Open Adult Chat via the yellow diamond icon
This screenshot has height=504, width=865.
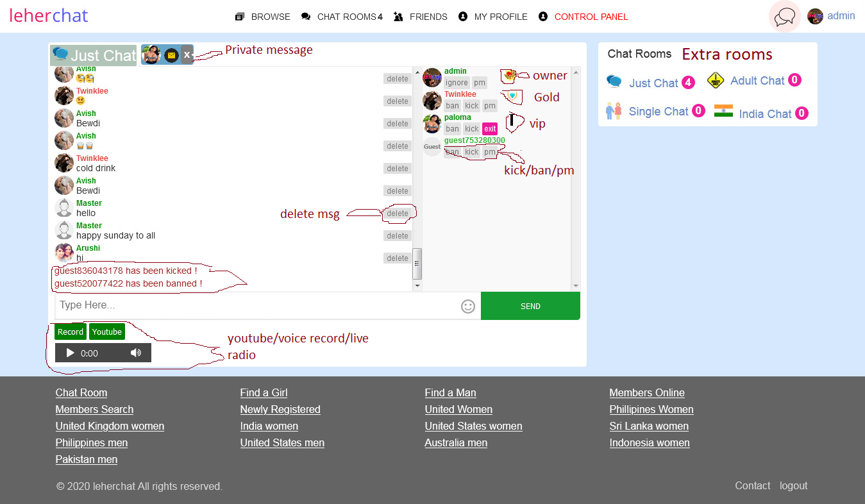click(714, 80)
